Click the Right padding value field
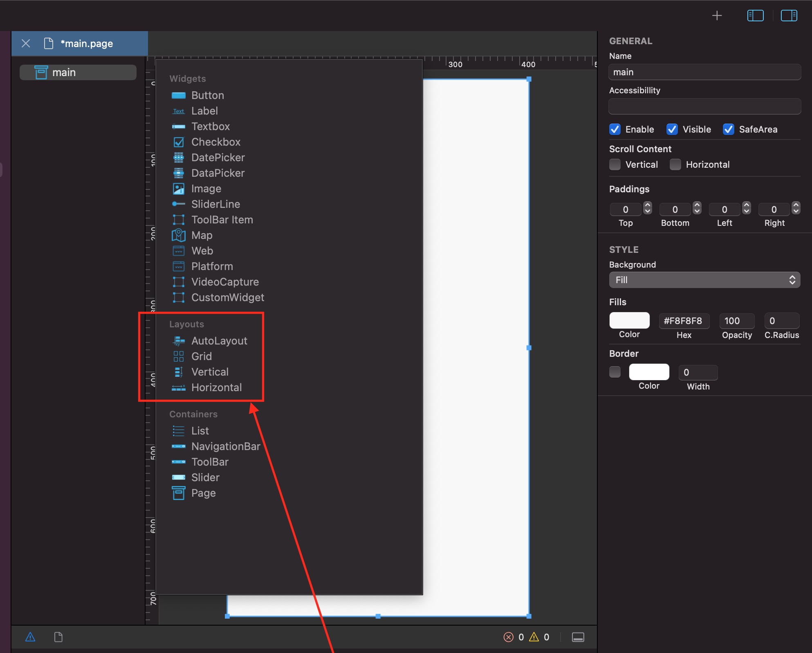This screenshot has height=653, width=812. (774, 209)
